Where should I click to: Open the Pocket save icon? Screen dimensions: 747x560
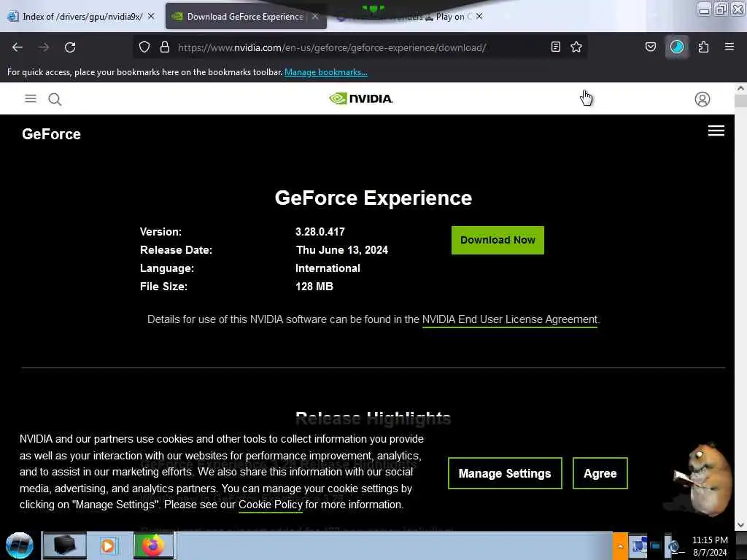(650, 47)
